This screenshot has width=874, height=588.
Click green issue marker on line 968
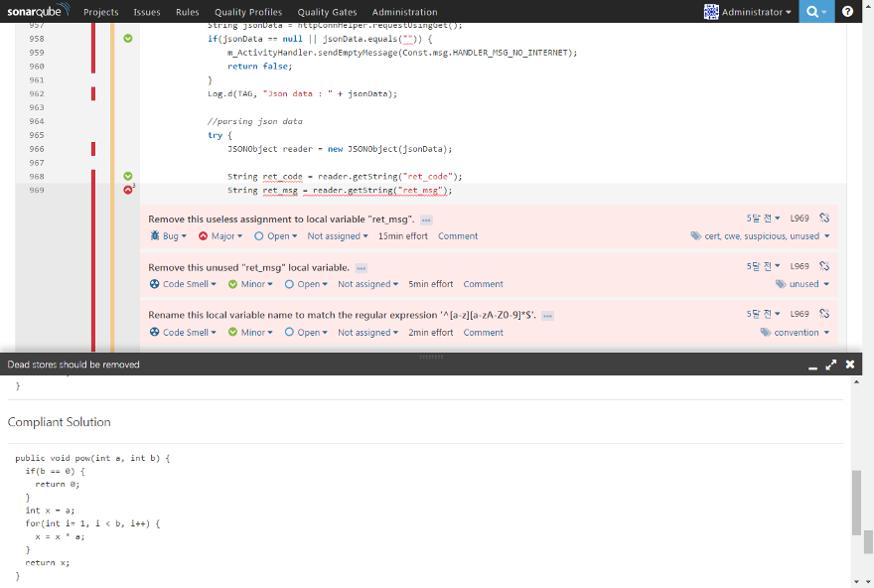[128, 176]
